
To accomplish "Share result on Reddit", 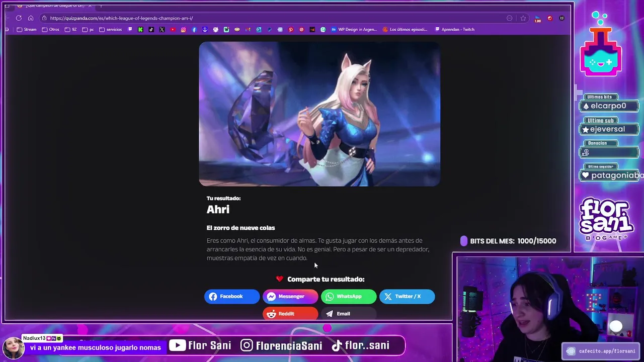I will click(x=290, y=314).
